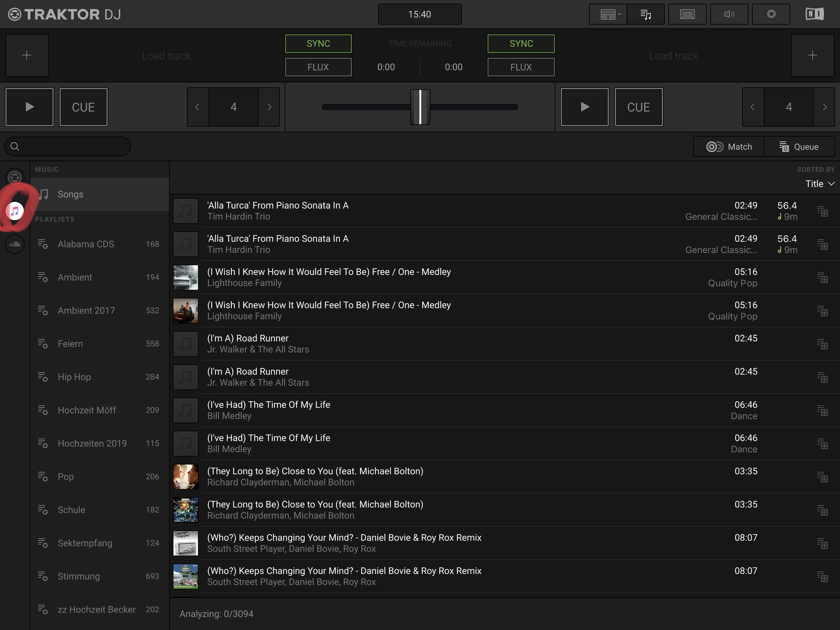Click the Native Instruments logo icon

[x=814, y=14]
